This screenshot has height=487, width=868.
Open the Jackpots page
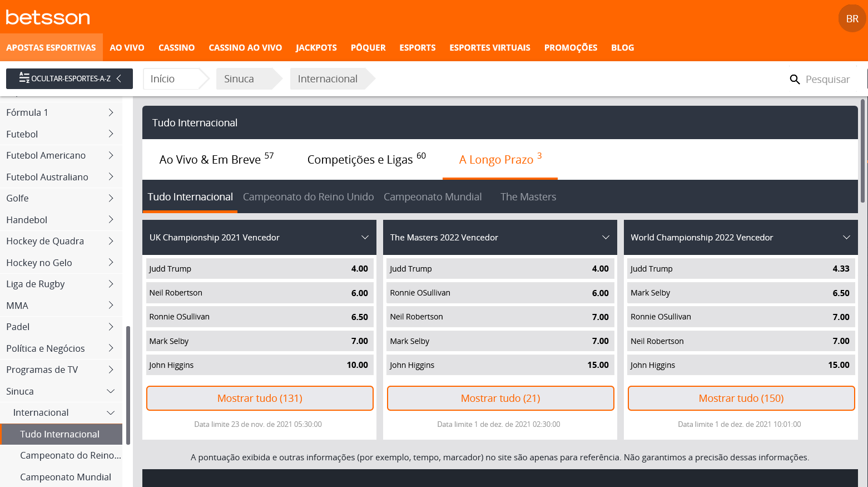click(316, 47)
